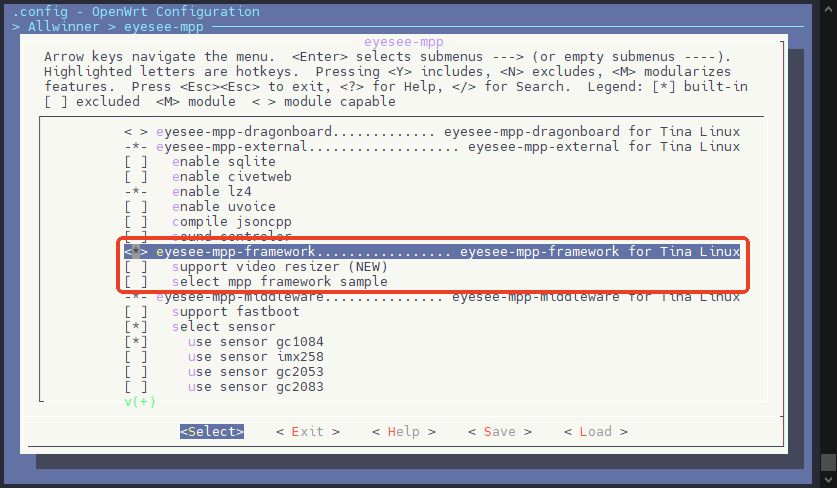The width and height of the screenshot is (837, 488).
Task: Enable sqlite option checkbox
Action: [136, 162]
